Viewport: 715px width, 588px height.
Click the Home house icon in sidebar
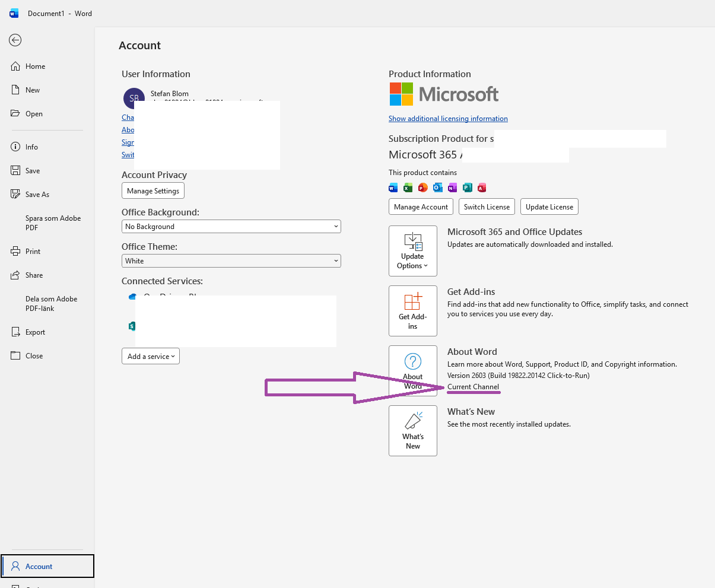16,66
